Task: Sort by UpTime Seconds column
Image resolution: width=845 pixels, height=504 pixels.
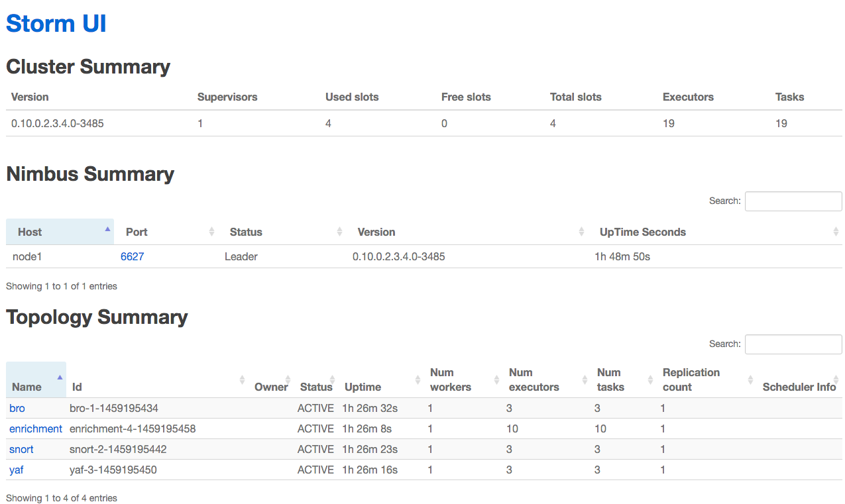Action: coord(835,232)
